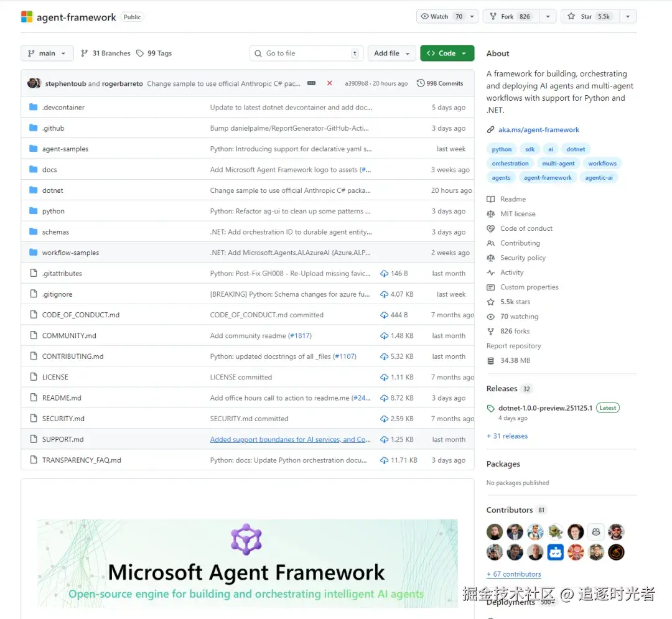This screenshot has height=619, width=672.
Task: Click the link icon beside aka.ms/agent-framework
Action: [x=491, y=130]
